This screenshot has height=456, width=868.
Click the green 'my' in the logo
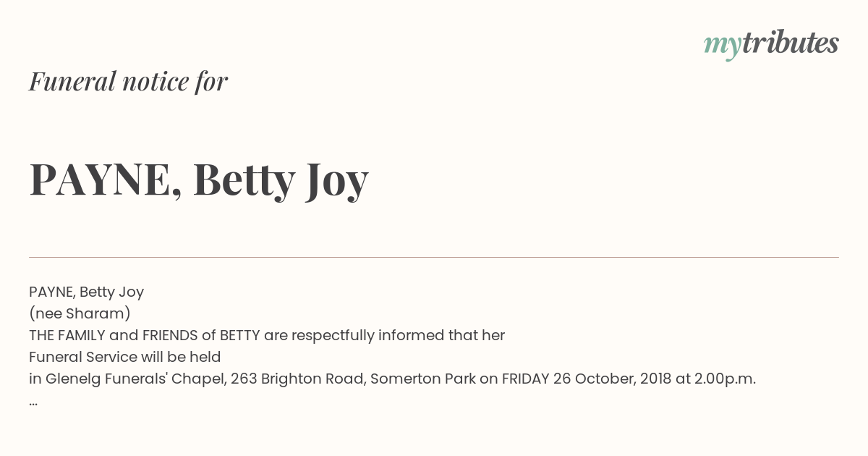point(722,46)
